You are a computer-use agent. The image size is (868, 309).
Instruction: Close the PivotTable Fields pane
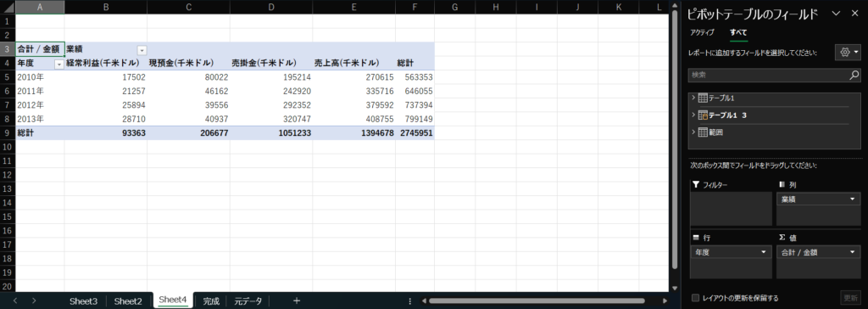point(854,14)
